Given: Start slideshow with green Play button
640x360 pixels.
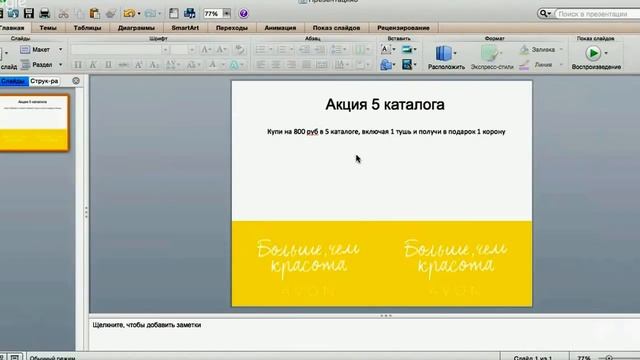Looking at the screenshot, I should tap(593, 53).
